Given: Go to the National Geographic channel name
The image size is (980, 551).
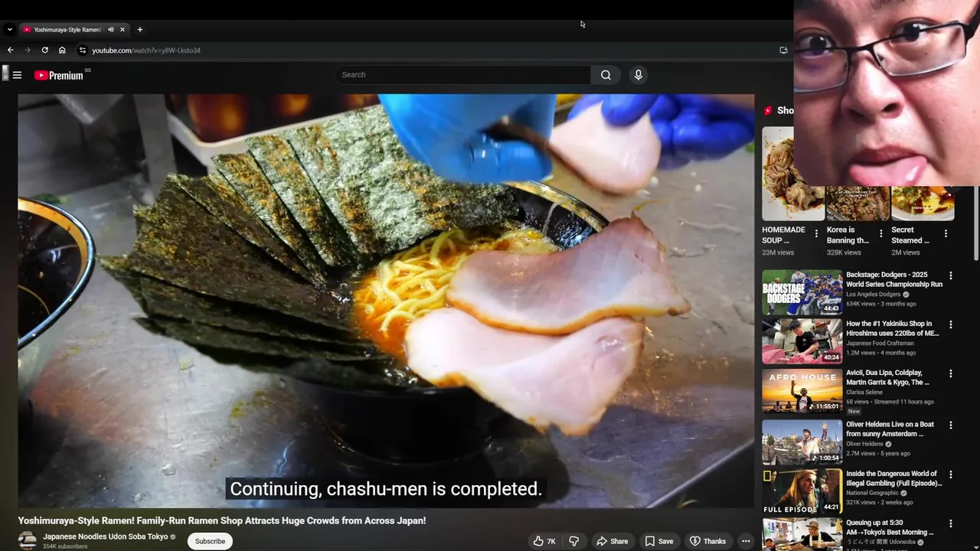Looking at the screenshot, I should [x=874, y=494].
